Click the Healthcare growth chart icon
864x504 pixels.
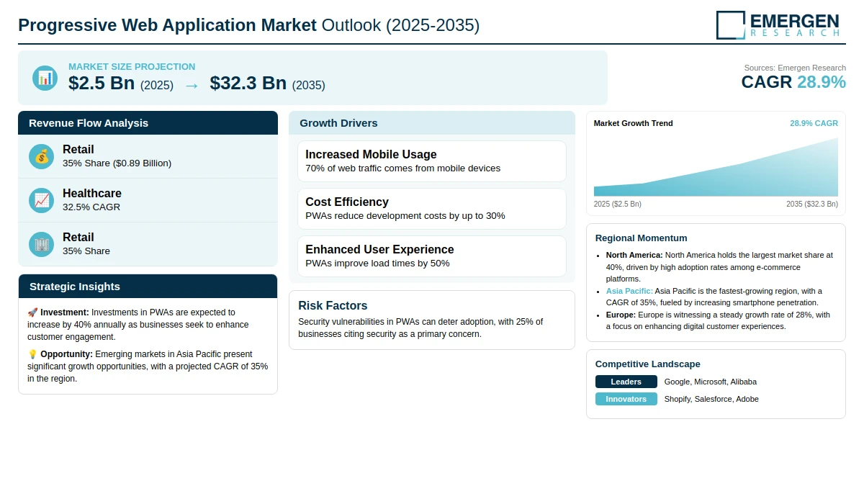tap(42, 200)
